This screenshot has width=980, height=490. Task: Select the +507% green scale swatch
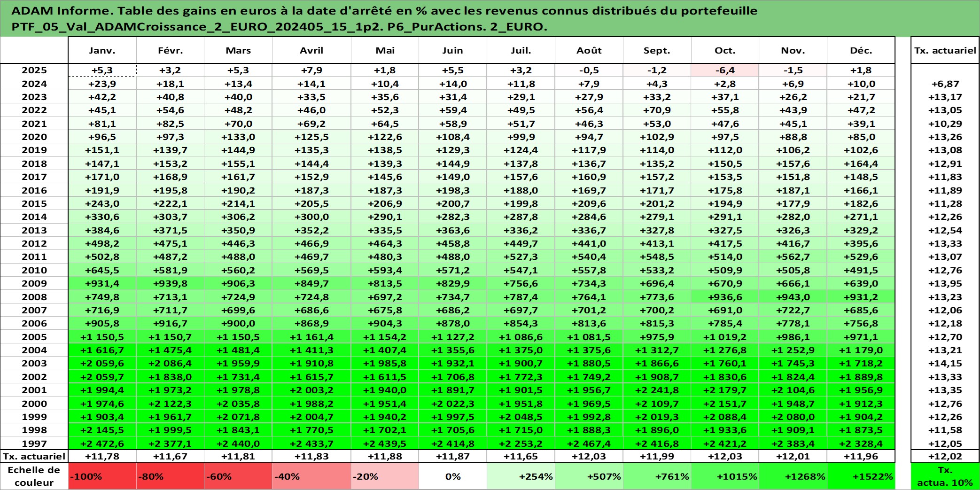pos(589,476)
